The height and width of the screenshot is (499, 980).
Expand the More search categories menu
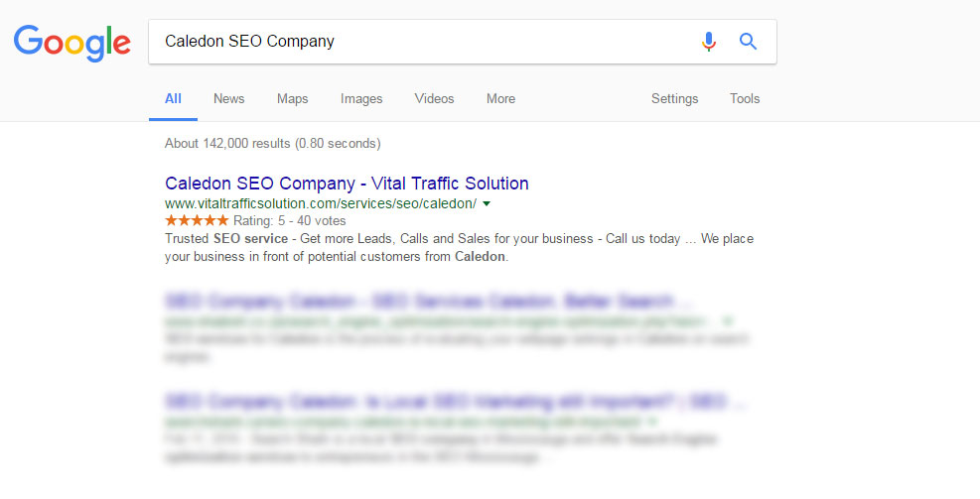click(500, 98)
